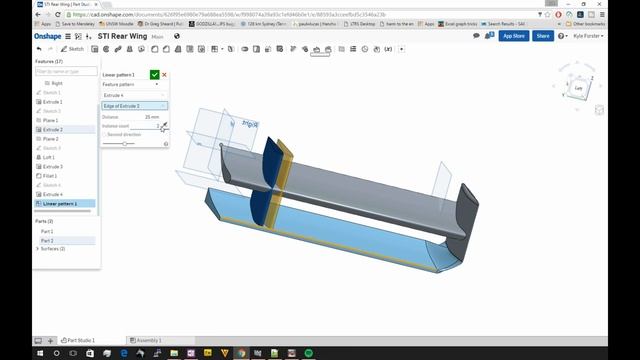640x360 pixels.
Task: Open the tab manager icon at bottom left
Action: (x=38, y=340)
